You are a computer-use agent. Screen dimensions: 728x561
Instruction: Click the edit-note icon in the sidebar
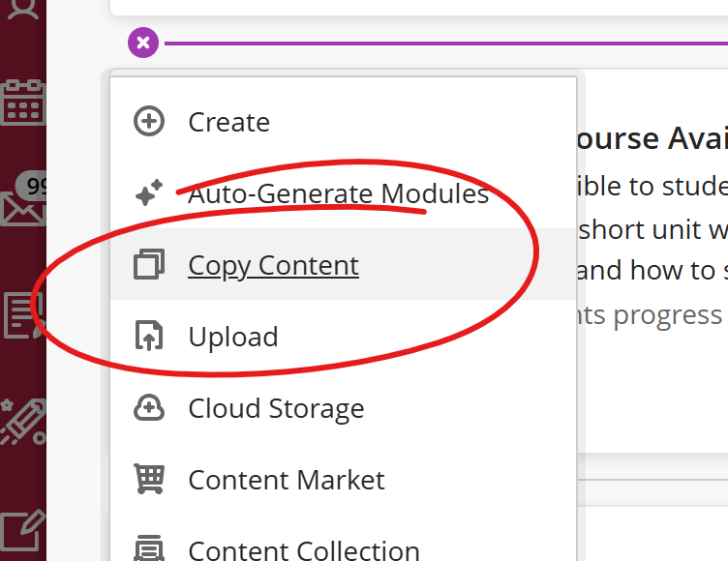(x=23, y=531)
